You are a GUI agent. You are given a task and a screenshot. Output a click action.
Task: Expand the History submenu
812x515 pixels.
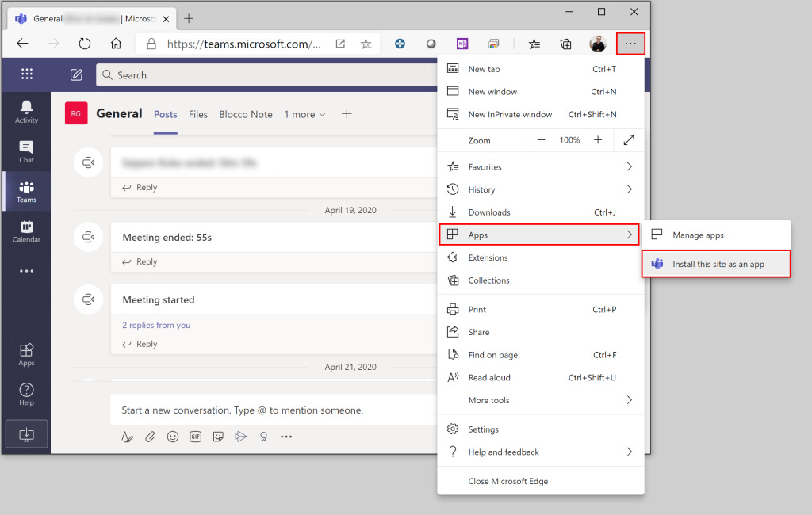[x=541, y=189]
